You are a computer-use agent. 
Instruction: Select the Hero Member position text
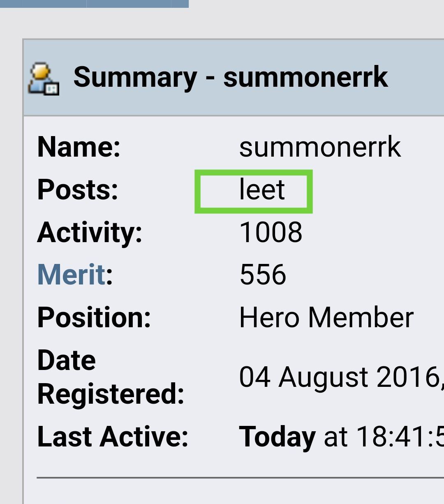coord(326,317)
